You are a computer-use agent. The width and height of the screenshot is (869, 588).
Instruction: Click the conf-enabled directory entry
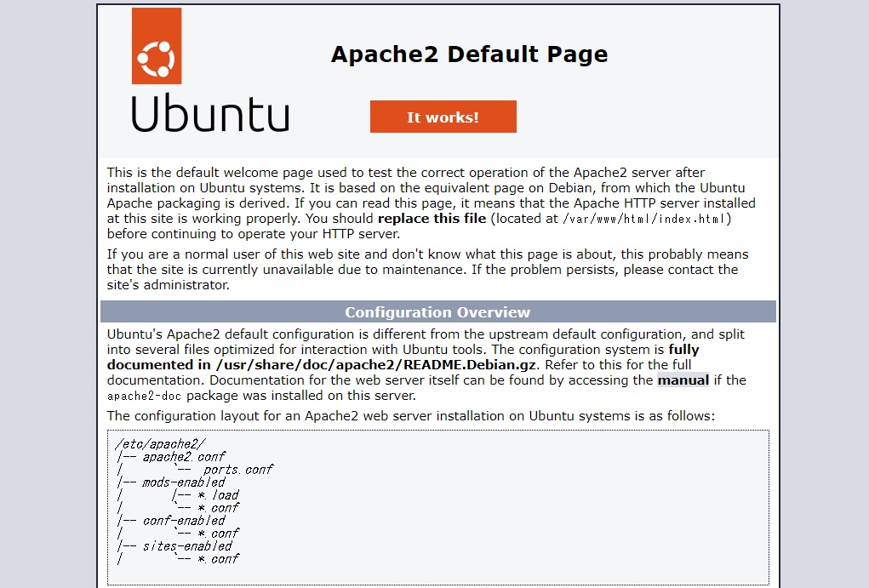click(x=183, y=520)
